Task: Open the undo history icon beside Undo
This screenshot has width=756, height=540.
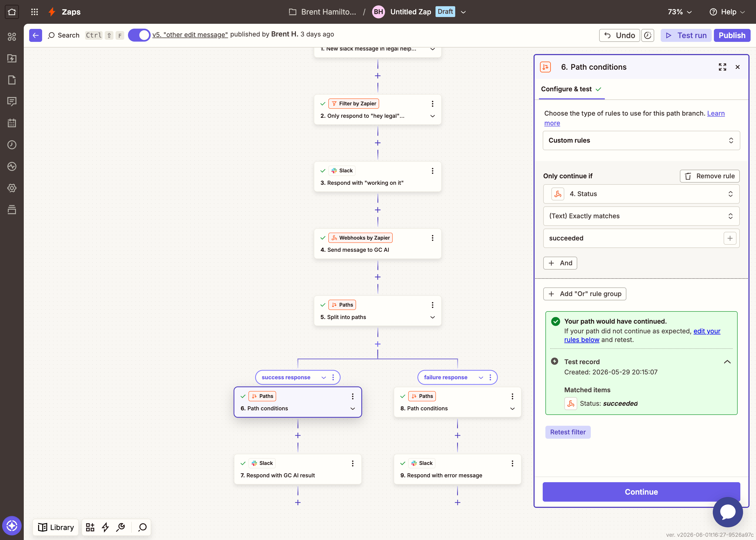Action: click(648, 35)
